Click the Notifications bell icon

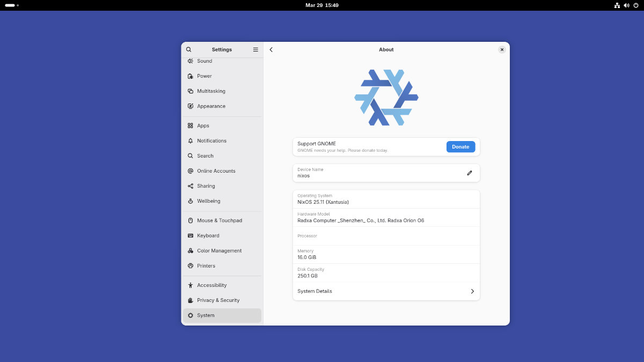(x=191, y=141)
